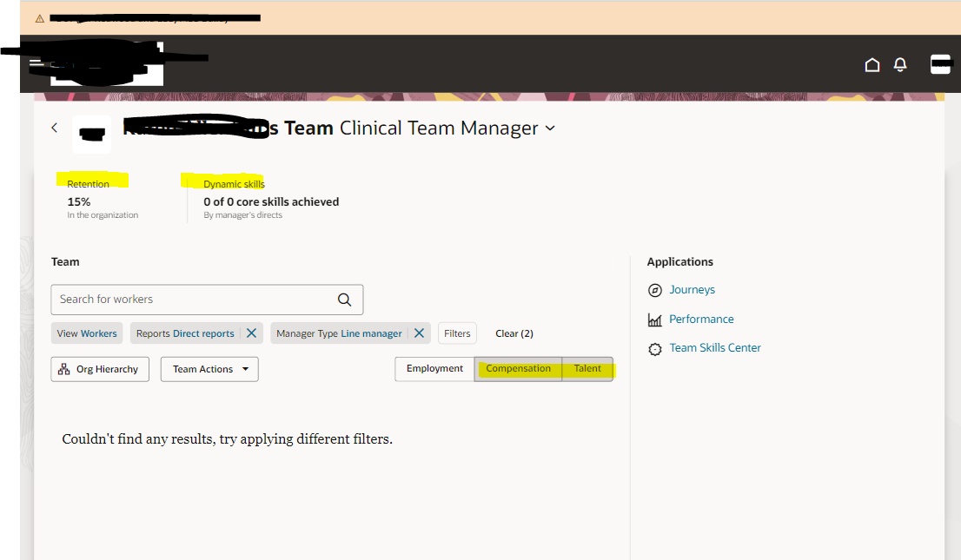This screenshot has width=961, height=560.
Task: Switch to the Talent tab
Action: tap(587, 368)
